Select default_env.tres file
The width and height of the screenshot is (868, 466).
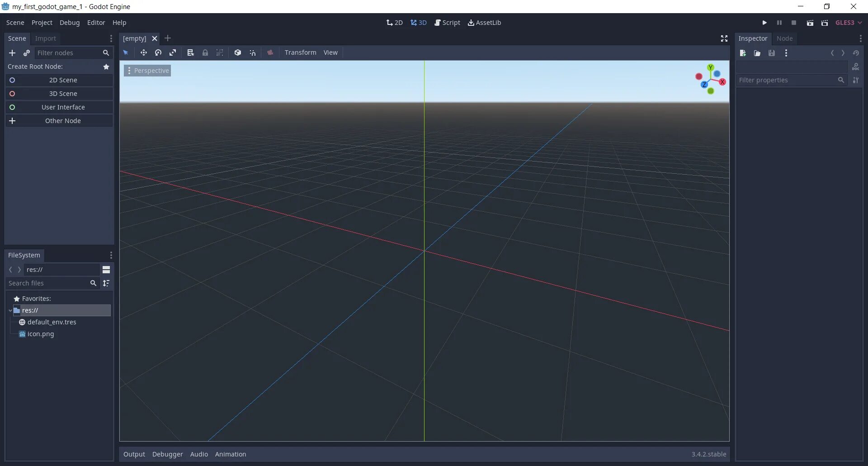pyautogui.click(x=52, y=322)
